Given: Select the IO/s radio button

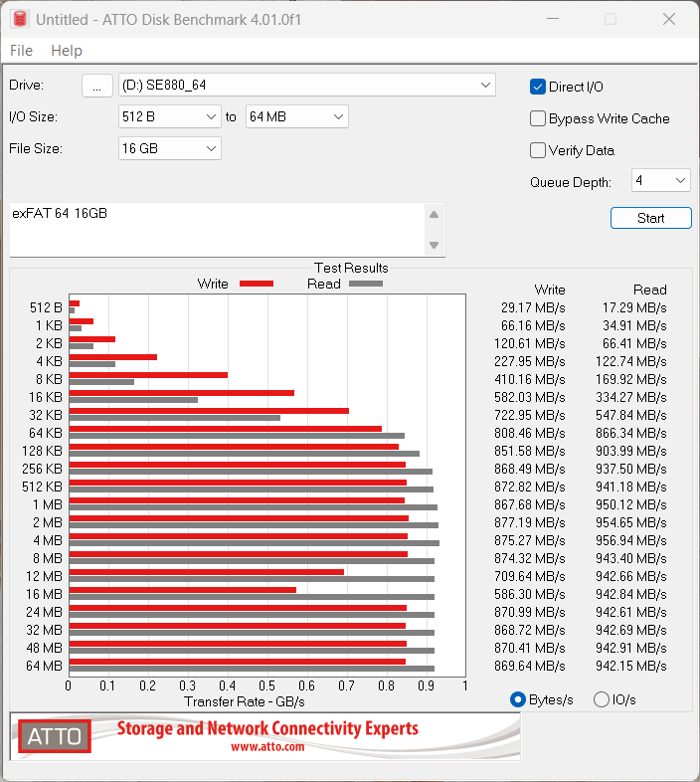Looking at the screenshot, I should (x=602, y=699).
